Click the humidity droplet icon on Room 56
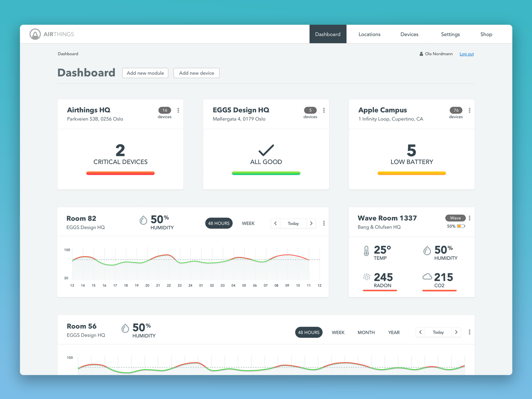 (x=125, y=328)
